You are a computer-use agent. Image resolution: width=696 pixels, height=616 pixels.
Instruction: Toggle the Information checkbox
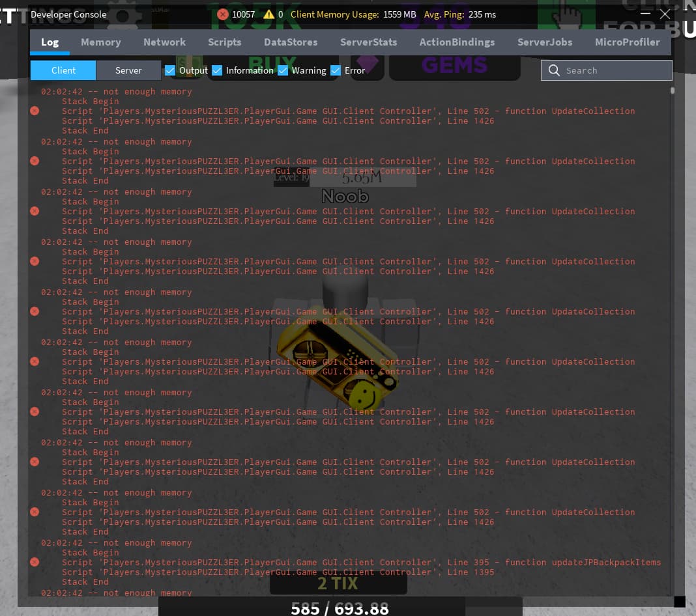216,70
